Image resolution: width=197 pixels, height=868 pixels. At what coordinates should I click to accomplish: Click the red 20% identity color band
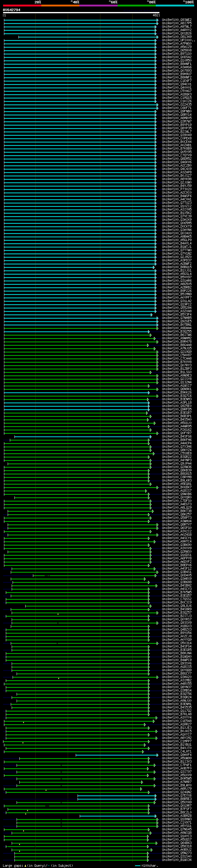(22, 6)
